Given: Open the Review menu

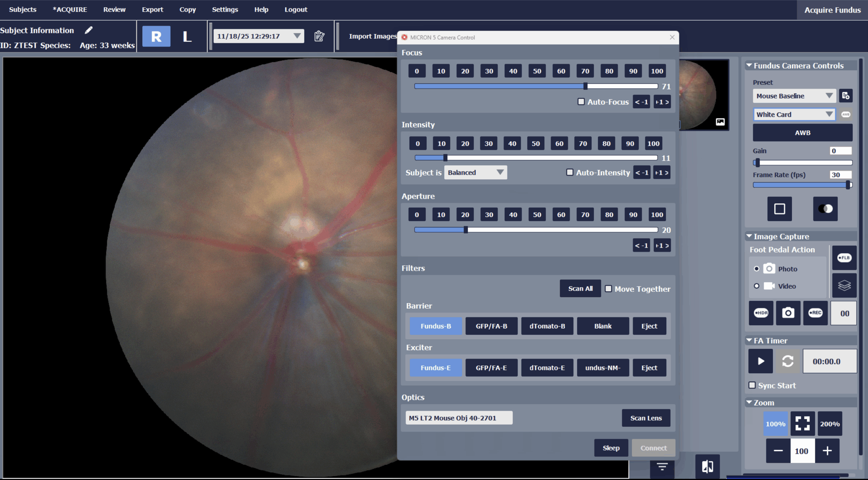Looking at the screenshot, I should tap(114, 9).
